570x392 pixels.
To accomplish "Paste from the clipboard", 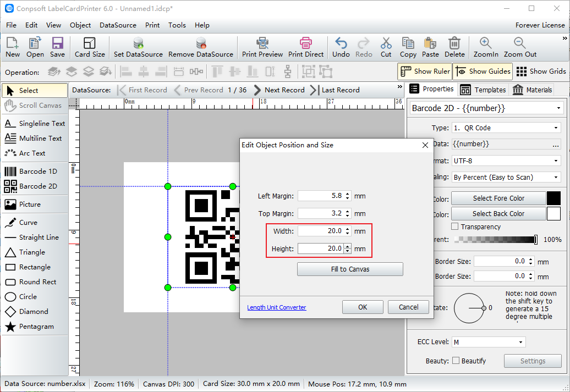I will [x=430, y=47].
